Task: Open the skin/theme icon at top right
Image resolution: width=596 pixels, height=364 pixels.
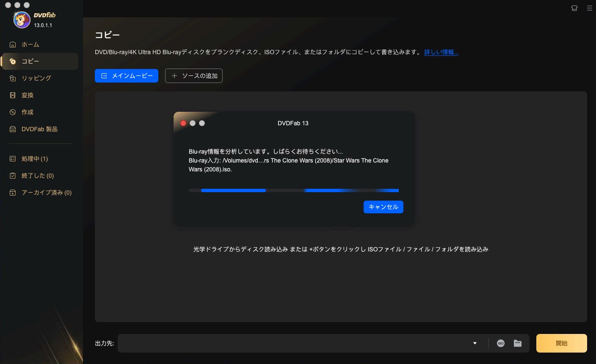Action: (x=574, y=8)
